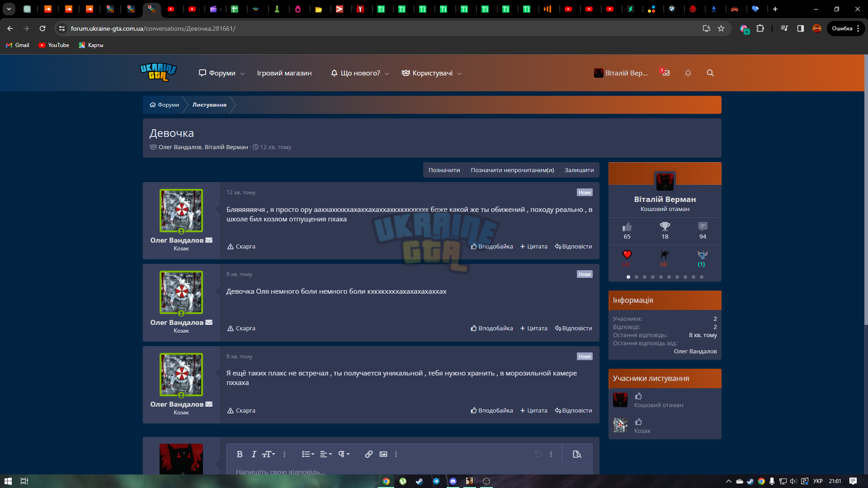
Task: Go to Форуми breadcrumb
Action: (165, 105)
